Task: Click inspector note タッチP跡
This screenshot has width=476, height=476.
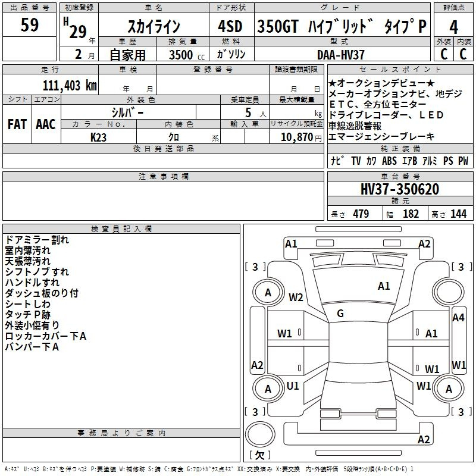Action: coord(27,314)
